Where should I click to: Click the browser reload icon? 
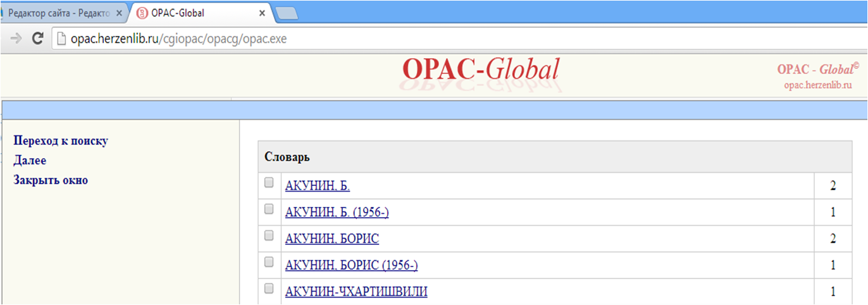(37, 39)
